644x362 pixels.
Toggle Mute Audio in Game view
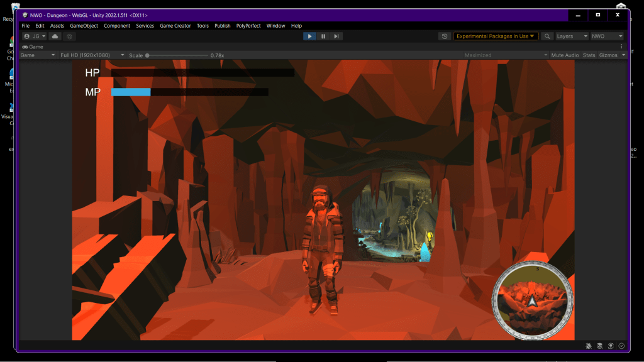coord(565,55)
